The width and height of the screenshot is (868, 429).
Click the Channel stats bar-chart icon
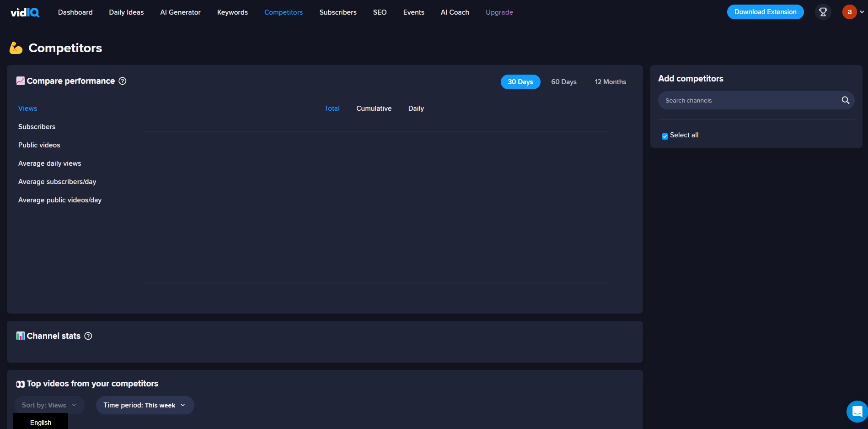[x=21, y=336]
